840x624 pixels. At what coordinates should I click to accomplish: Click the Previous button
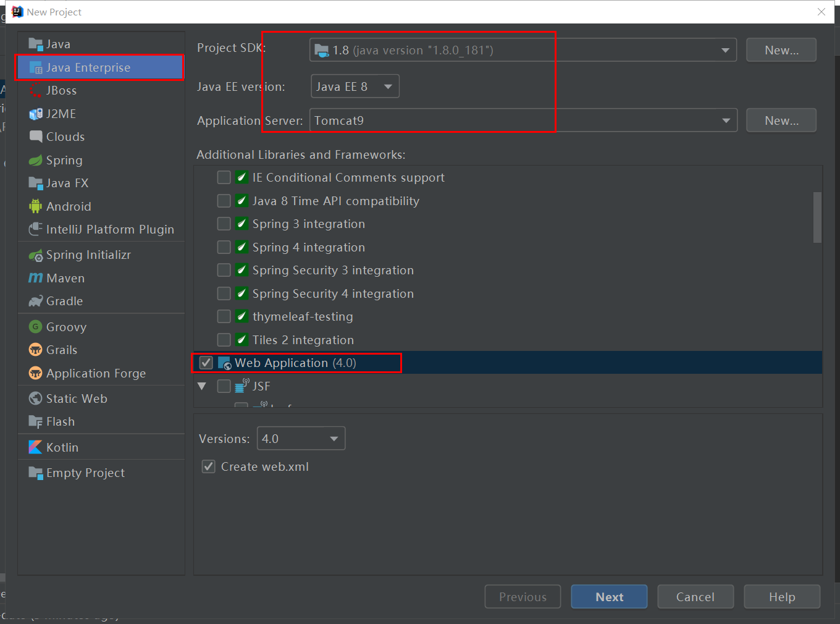click(523, 597)
